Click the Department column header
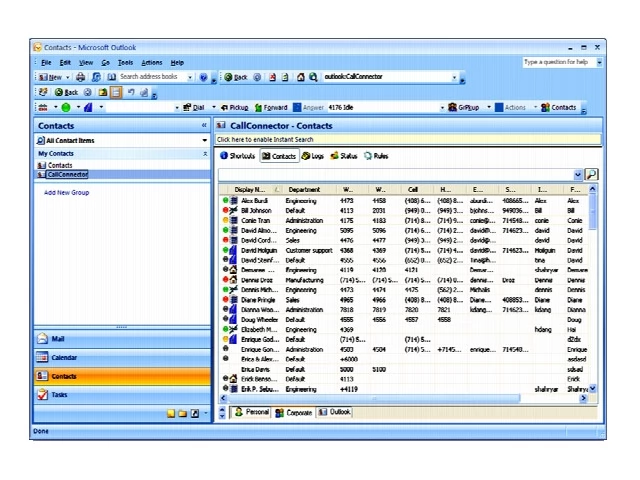The width and height of the screenshot is (640, 480). pos(304,189)
